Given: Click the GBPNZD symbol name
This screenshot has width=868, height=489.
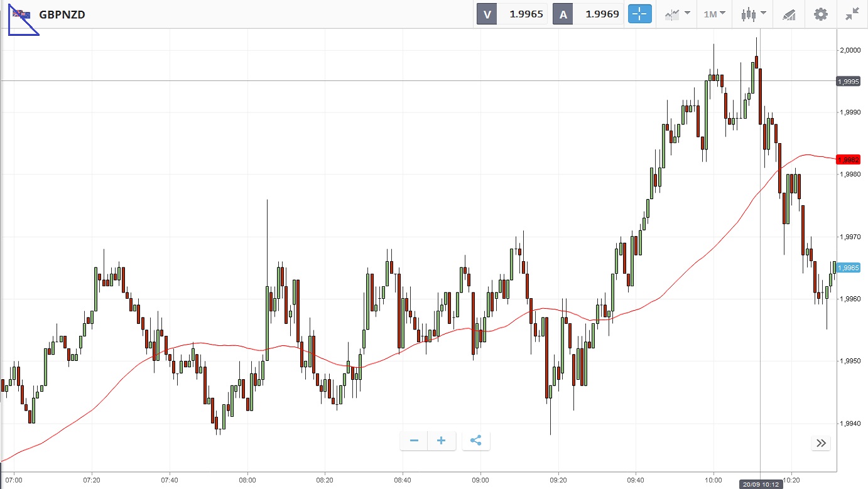Looking at the screenshot, I should tap(62, 14).
